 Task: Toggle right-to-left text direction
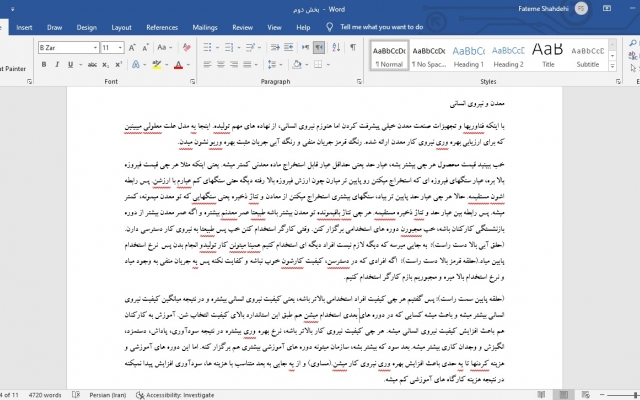319,48
